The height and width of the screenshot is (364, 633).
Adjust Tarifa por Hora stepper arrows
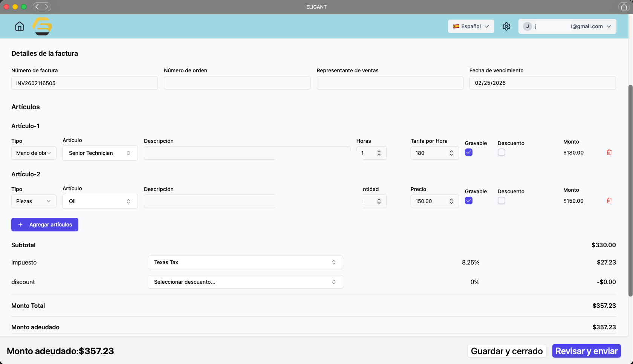451,153
